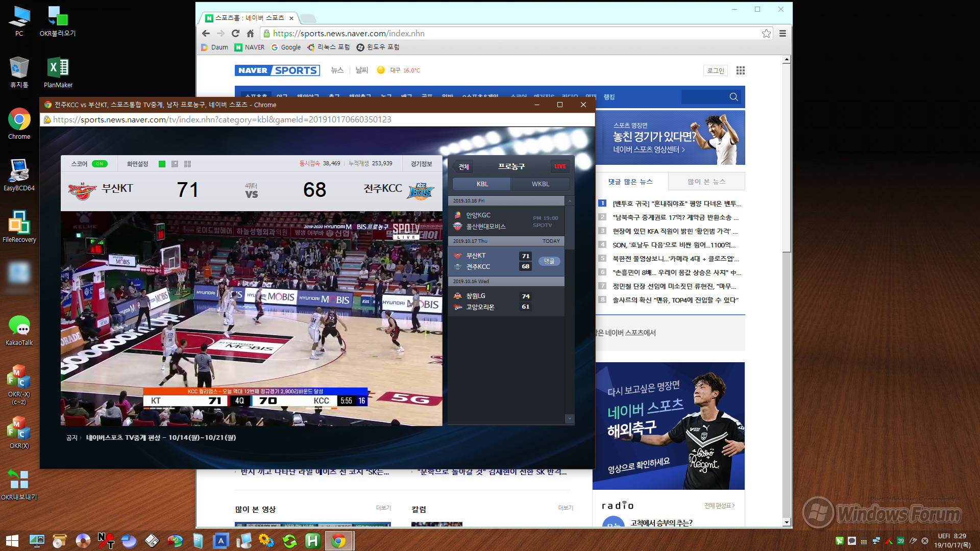Click the NAVER SPORTS logo
Image resolution: width=980 pixels, height=551 pixels.
(x=277, y=70)
